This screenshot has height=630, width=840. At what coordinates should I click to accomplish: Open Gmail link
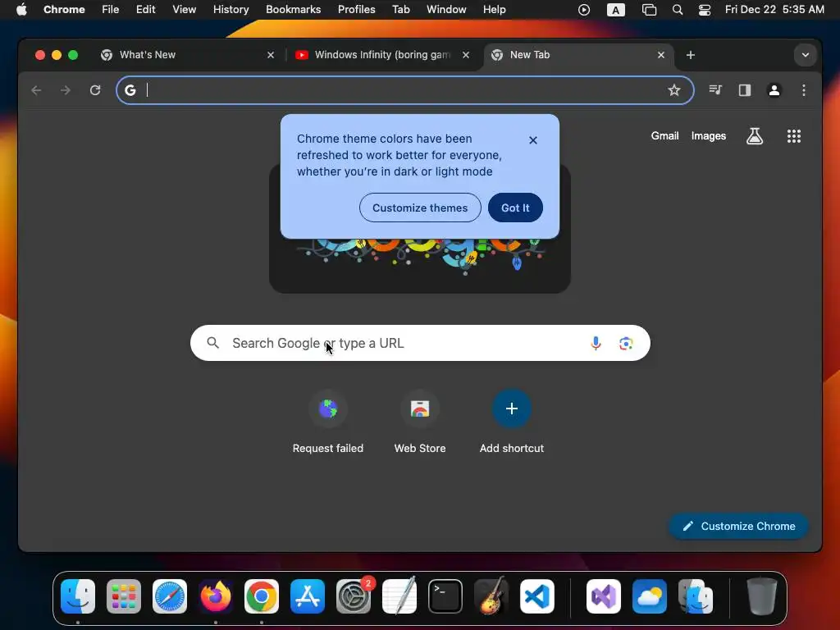coord(664,136)
